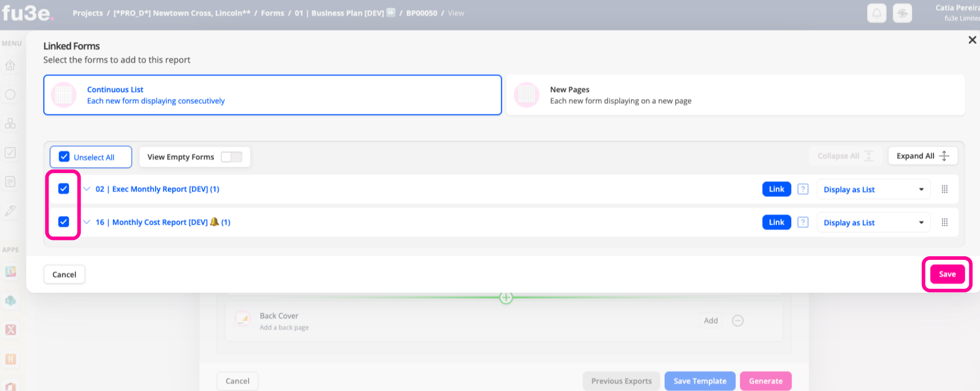Expand the 02 Exec Monthly Report chevron
The height and width of the screenshot is (391, 980).
pos(87,189)
